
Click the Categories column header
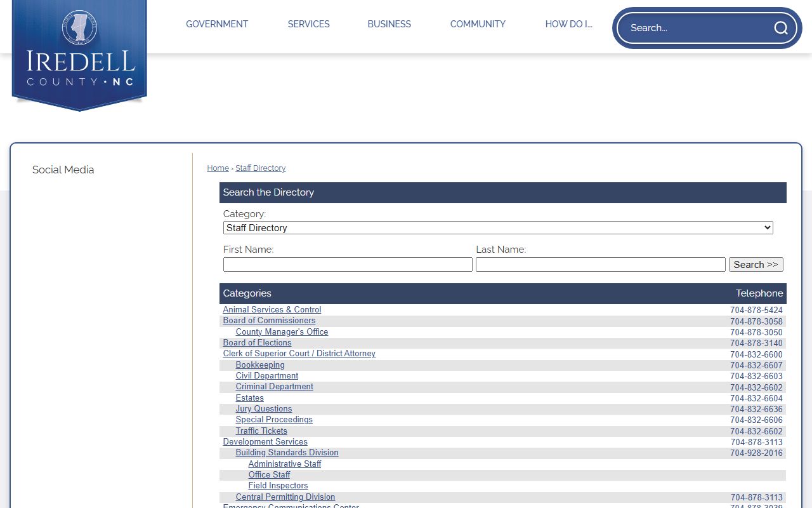pos(247,293)
